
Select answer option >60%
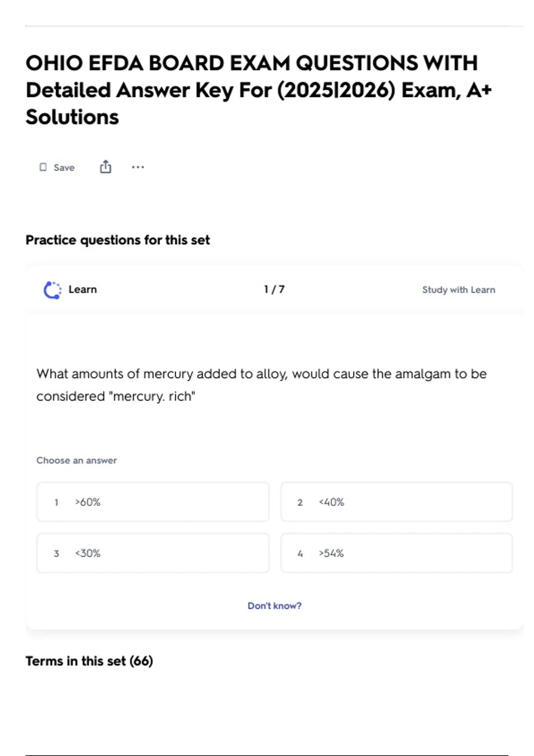[153, 502]
